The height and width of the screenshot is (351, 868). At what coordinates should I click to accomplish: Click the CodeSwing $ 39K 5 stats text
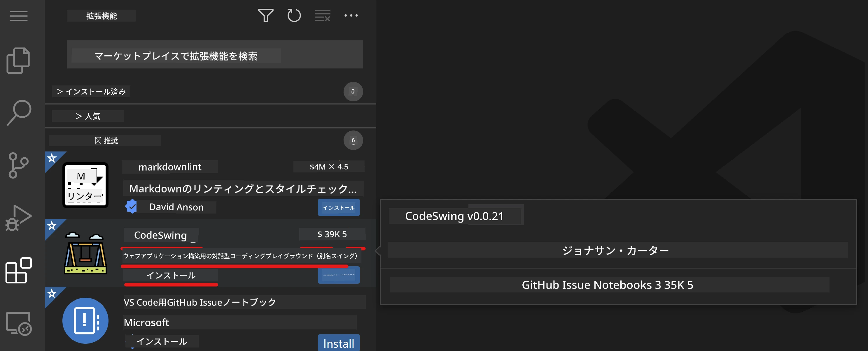tap(332, 234)
